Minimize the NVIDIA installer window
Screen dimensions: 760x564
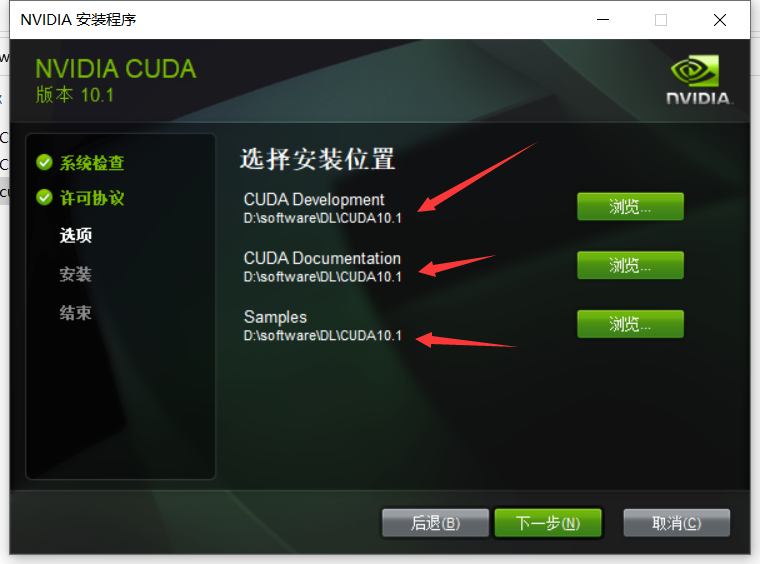pos(602,20)
